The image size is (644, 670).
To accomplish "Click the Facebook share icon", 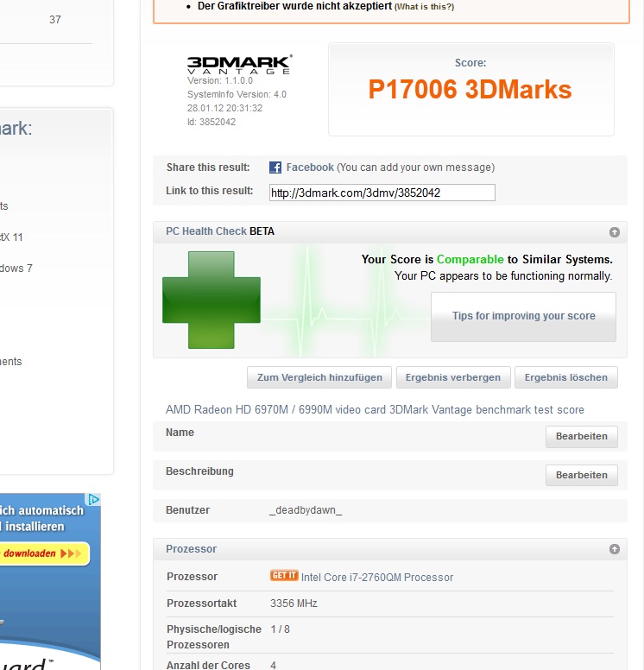I will coord(275,167).
